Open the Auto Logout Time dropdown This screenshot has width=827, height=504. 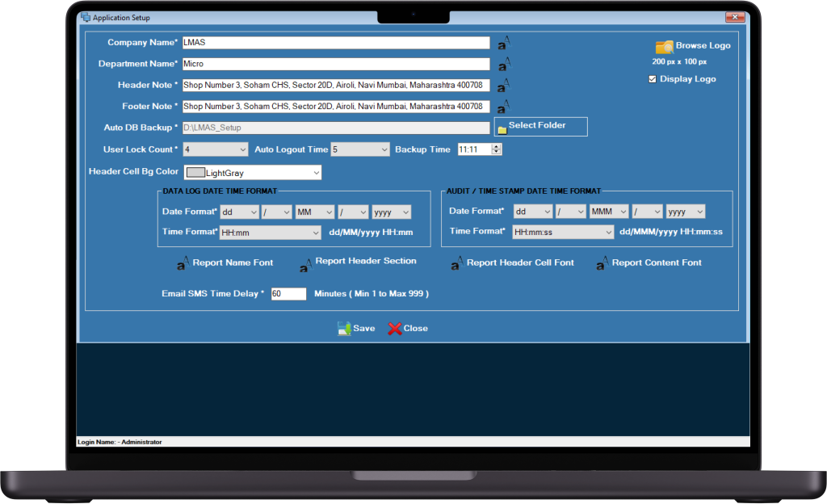pos(360,149)
